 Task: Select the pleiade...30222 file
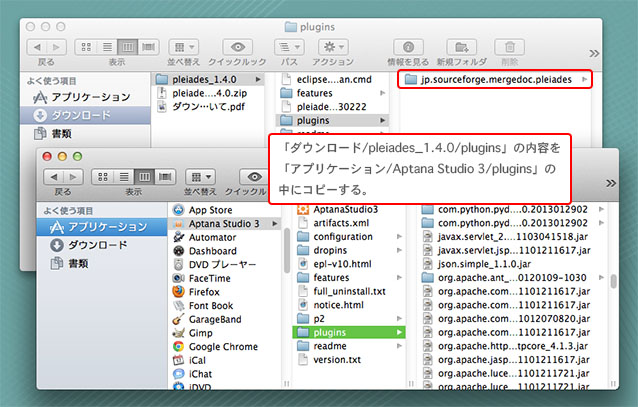(x=332, y=107)
